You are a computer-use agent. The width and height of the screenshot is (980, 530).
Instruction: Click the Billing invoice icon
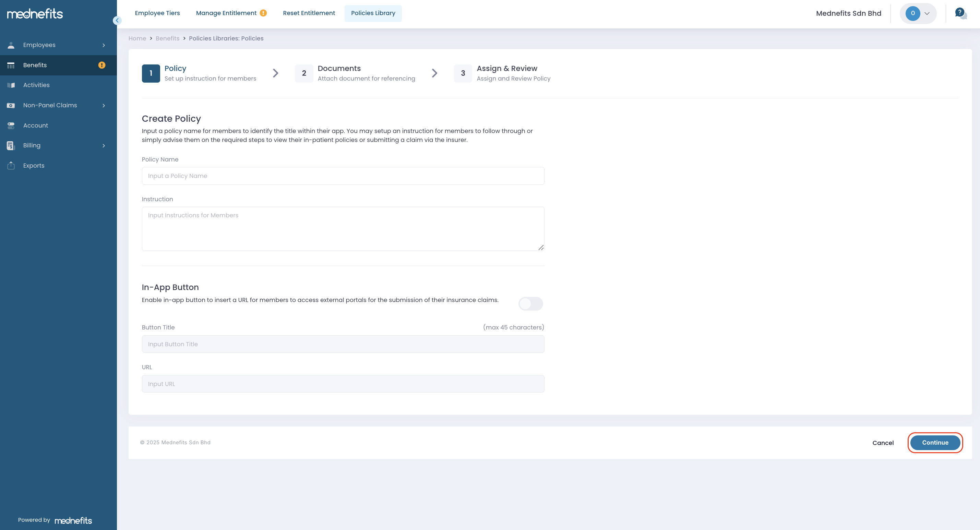11,145
